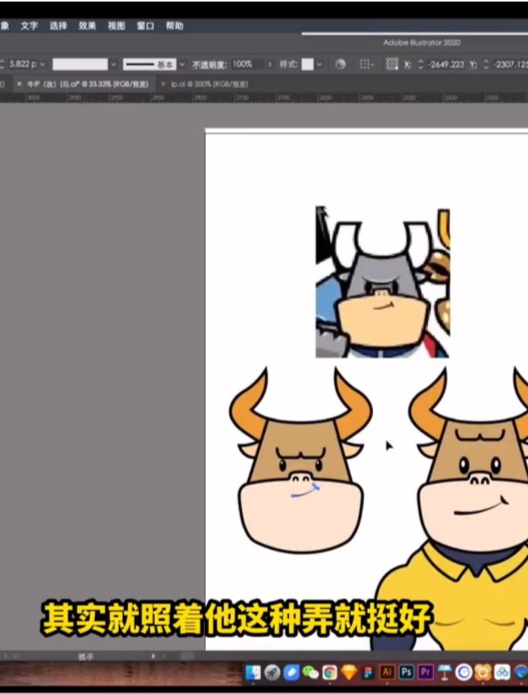Expand the stroke weight dropdown arrow
Viewport: 528px width, 698px height.
[43, 64]
